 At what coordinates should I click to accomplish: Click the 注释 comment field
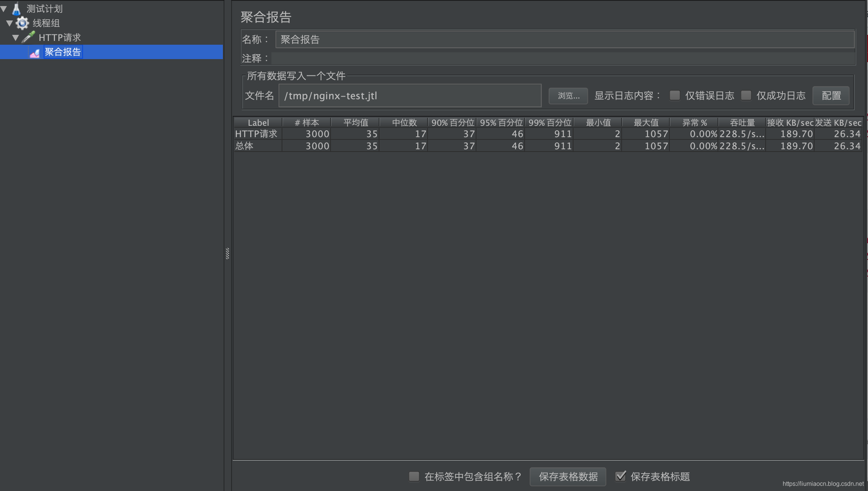pyautogui.click(x=563, y=58)
